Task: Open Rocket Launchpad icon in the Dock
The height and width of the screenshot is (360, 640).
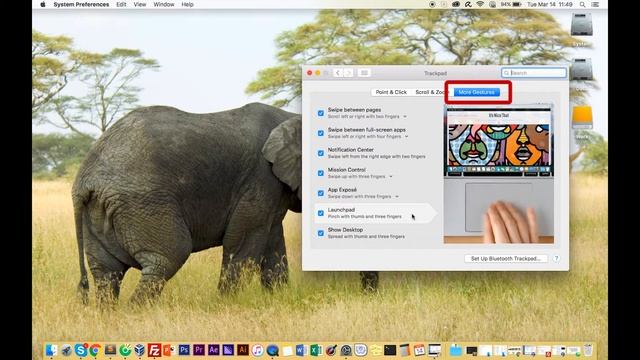Action: coord(66,350)
